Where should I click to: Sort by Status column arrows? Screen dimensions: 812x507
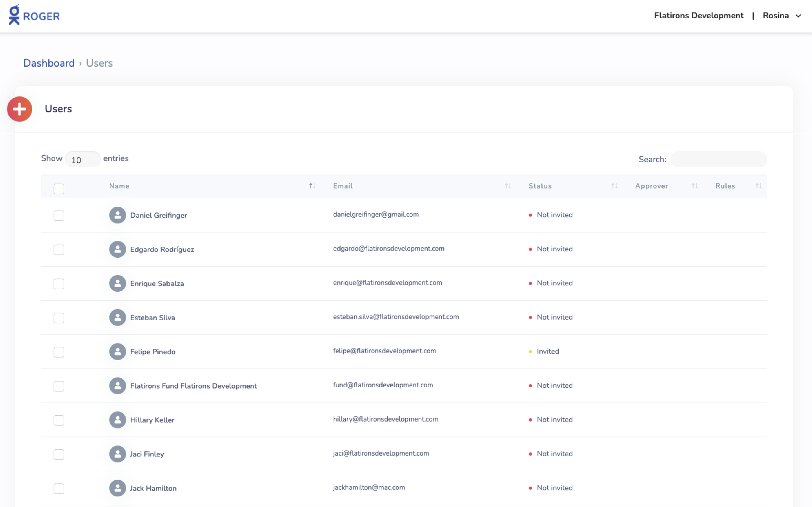(x=614, y=186)
